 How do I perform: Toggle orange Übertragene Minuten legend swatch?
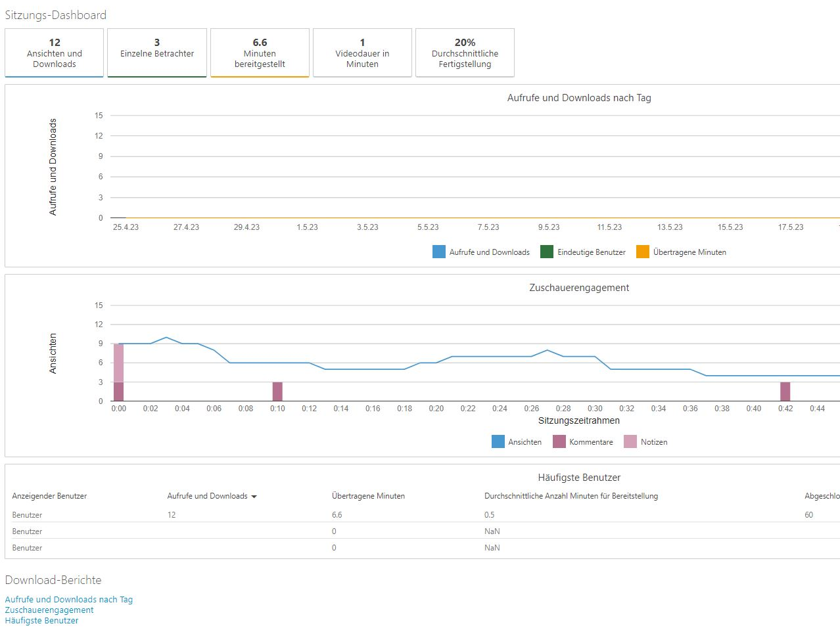[643, 252]
